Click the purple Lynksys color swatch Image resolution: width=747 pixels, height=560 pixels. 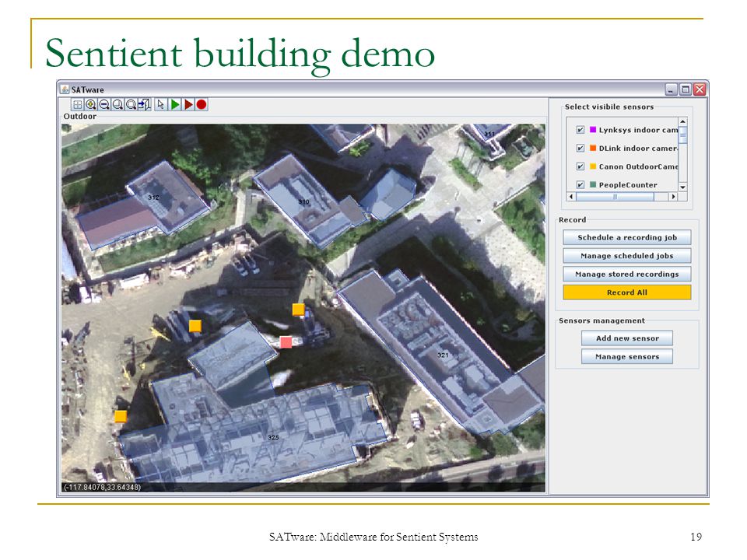593,130
